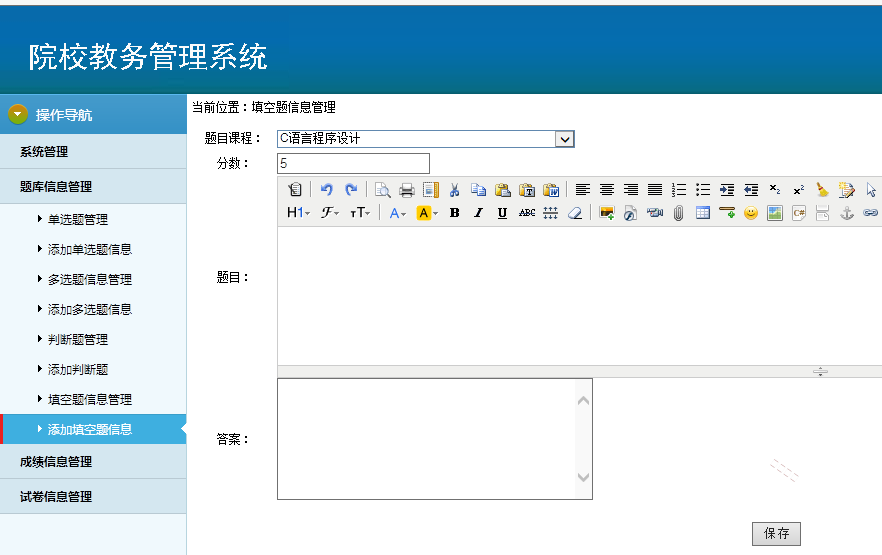This screenshot has height=555, width=882.
Task: Paste from Word icon
Action: point(551,189)
